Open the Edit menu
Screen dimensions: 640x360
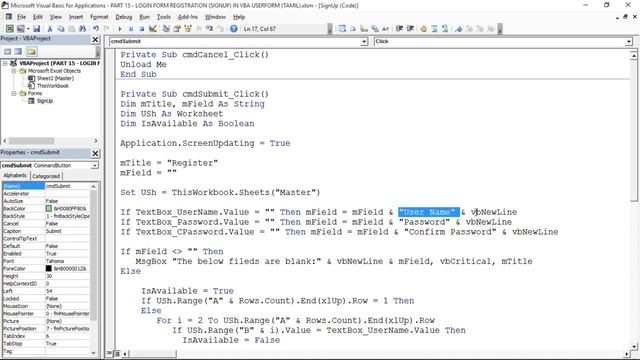pyautogui.click(x=38, y=17)
